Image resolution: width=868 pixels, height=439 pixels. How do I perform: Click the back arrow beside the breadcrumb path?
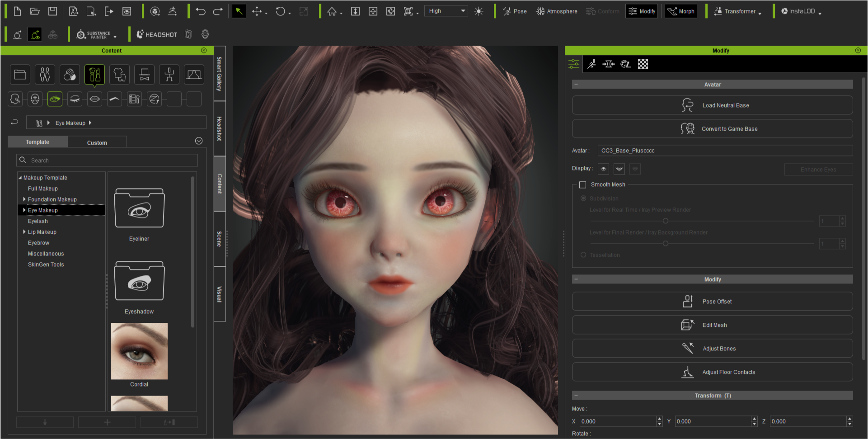14,122
